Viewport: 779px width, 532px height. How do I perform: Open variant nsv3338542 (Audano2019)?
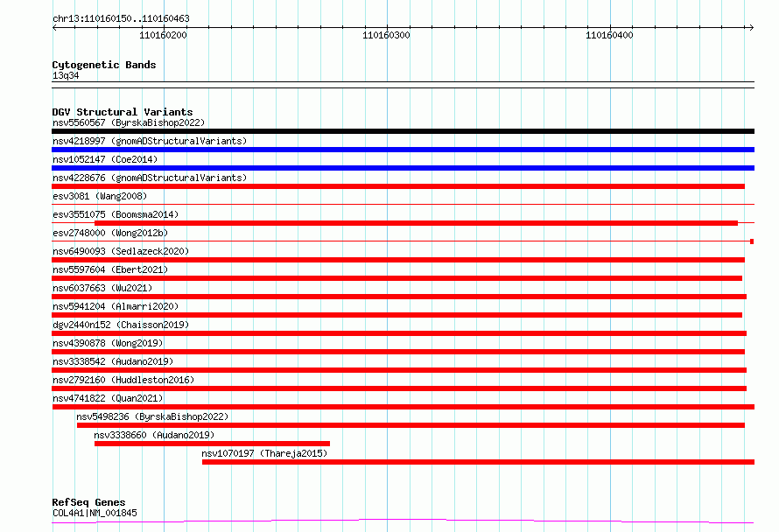coord(113,361)
